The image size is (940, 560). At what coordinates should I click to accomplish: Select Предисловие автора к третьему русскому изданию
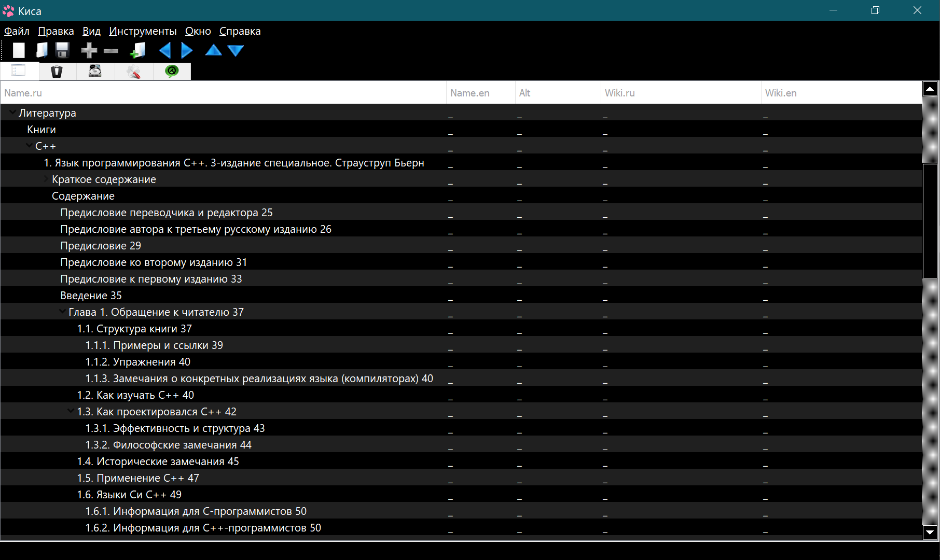461,229
